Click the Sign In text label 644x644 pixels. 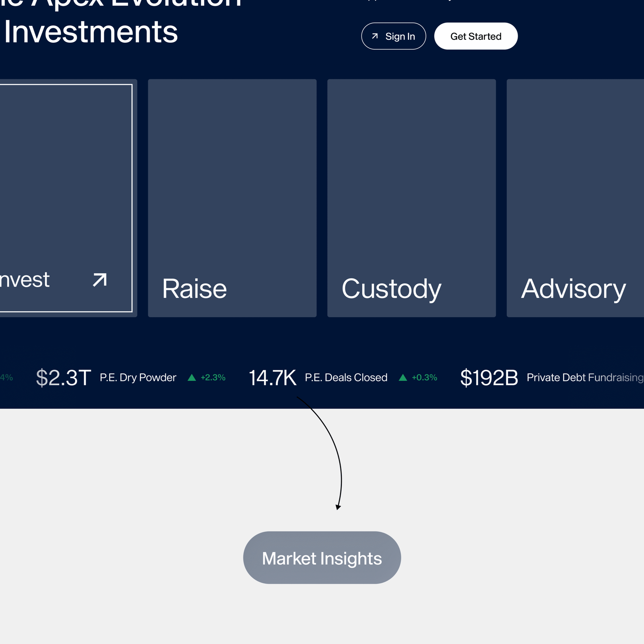point(400,37)
